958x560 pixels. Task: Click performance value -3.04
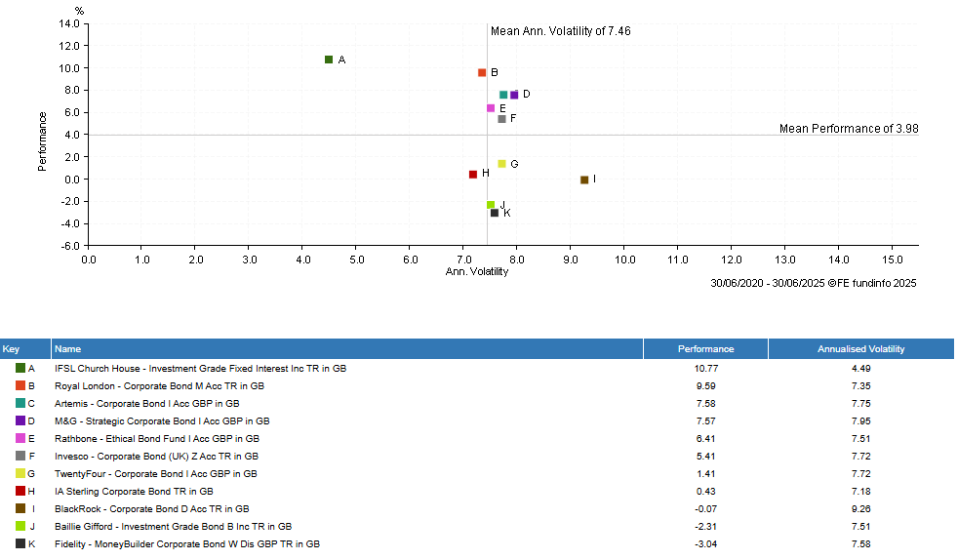coord(705,544)
